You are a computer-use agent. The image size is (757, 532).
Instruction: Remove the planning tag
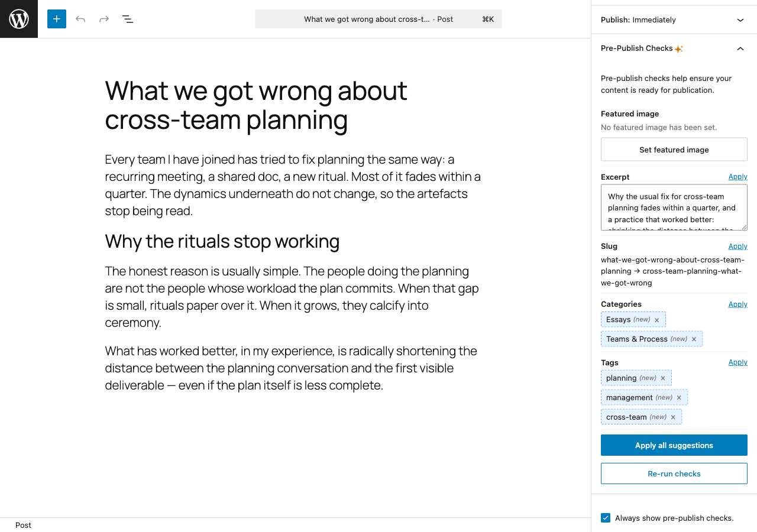coord(662,378)
